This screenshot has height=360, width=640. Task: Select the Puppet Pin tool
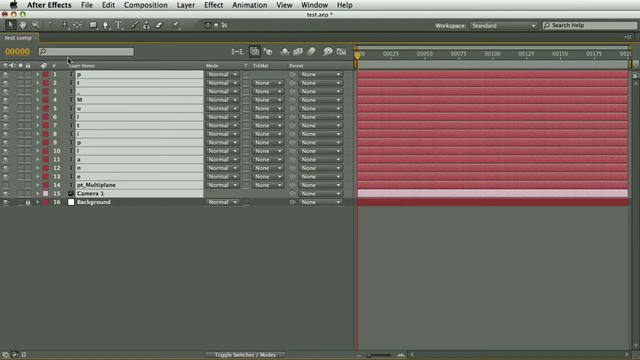[176, 25]
